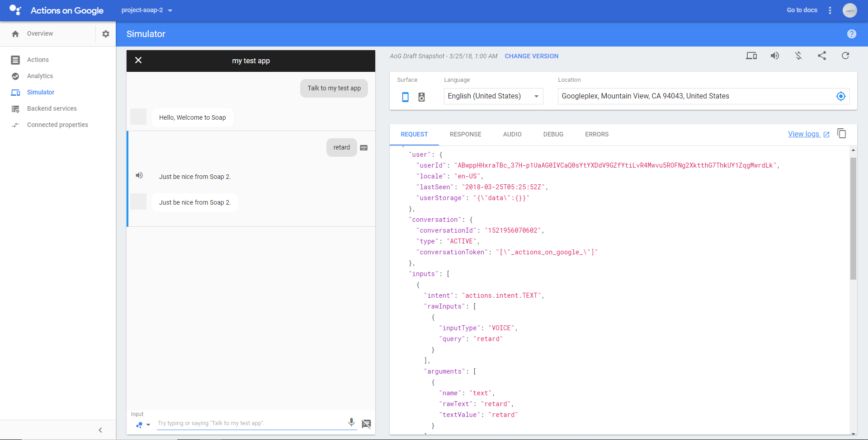
Task: Open the English (United States) language dropdown
Action: [x=494, y=96]
